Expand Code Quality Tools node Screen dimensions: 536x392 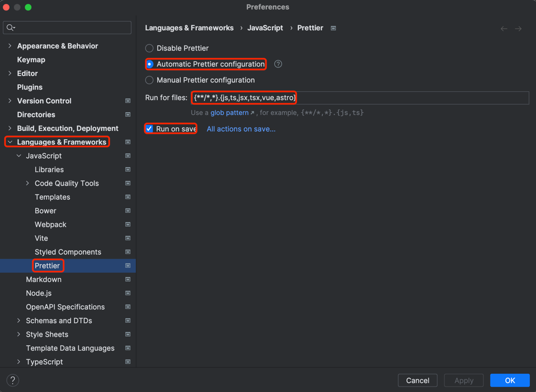27,183
